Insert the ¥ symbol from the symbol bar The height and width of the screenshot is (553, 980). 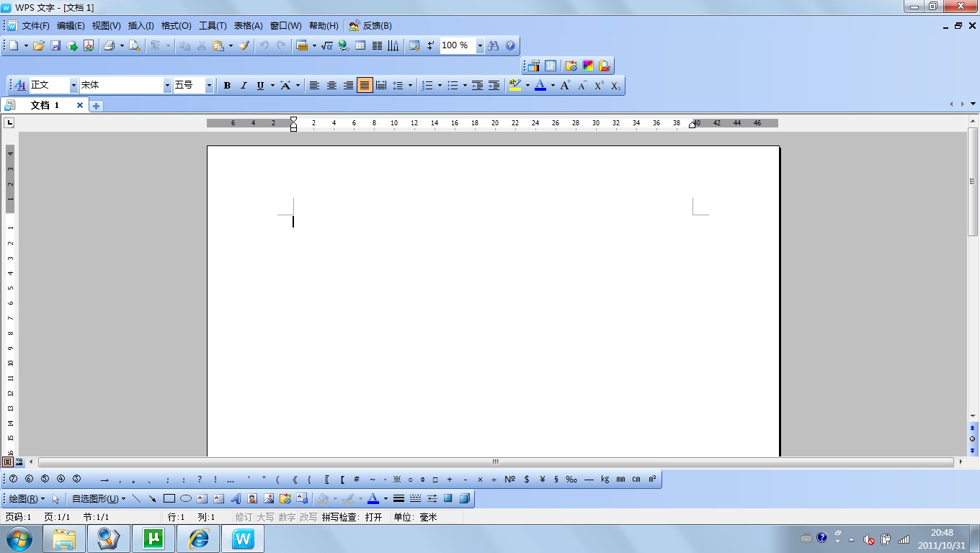[542, 479]
